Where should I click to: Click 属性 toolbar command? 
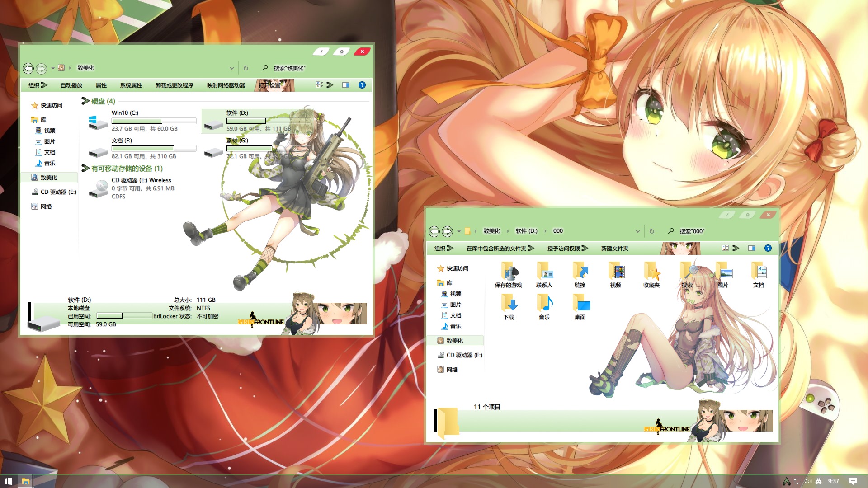tap(101, 85)
